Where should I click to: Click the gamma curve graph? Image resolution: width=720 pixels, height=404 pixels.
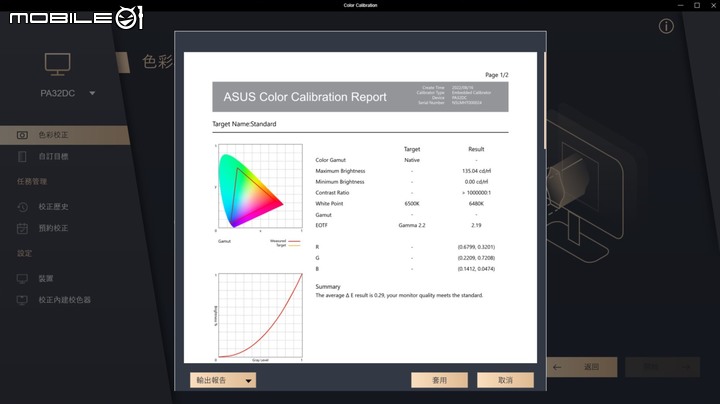pos(260,315)
